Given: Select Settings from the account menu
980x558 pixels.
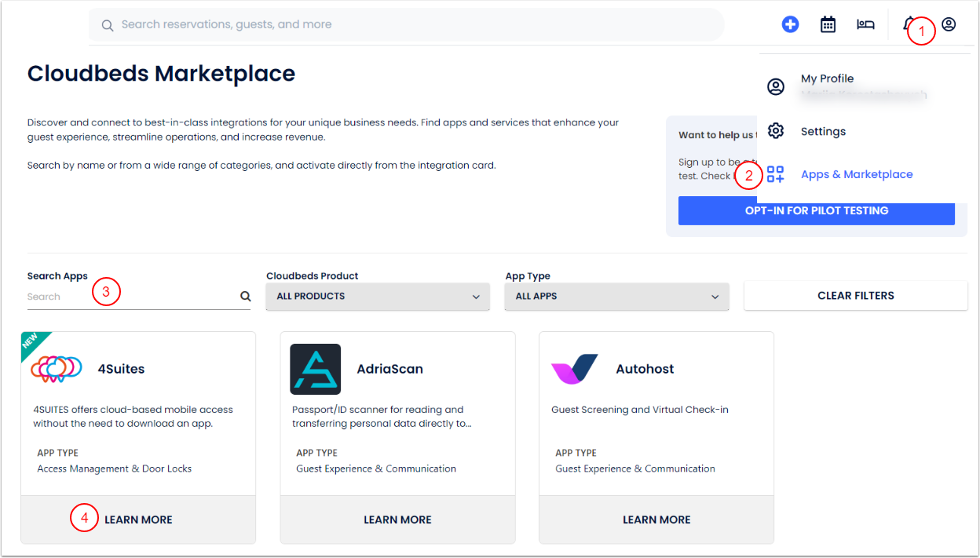Looking at the screenshot, I should click(x=823, y=132).
